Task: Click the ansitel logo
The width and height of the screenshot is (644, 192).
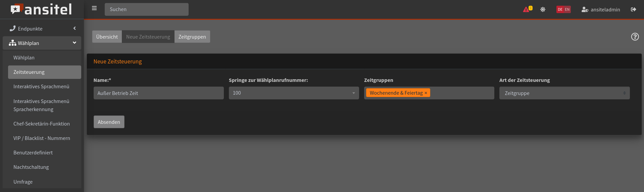Action: point(41,9)
